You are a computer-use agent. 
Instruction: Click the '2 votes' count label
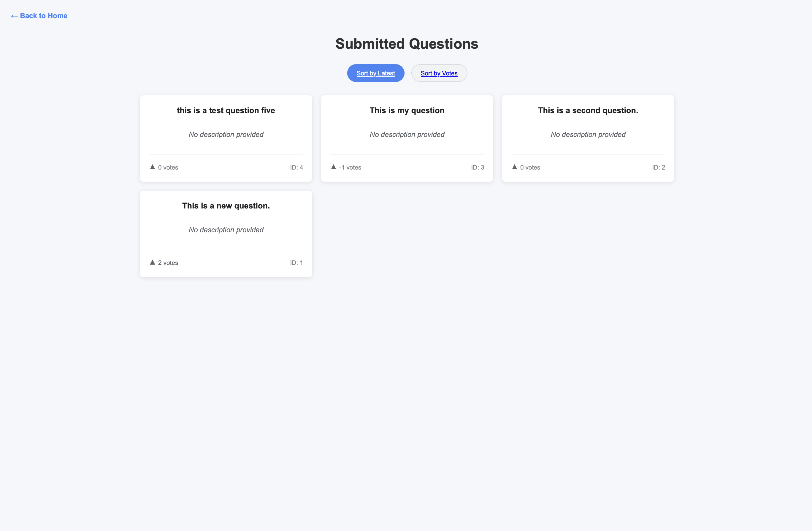click(x=168, y=263)
